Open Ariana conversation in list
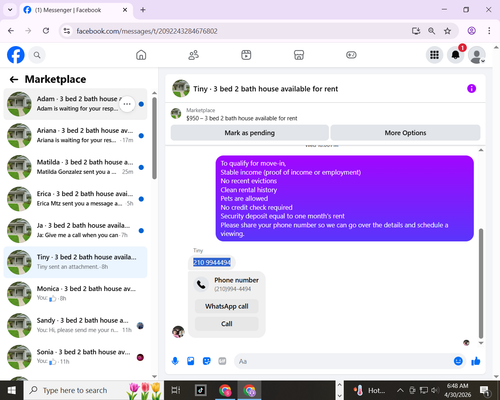500x400 pixels. click(x=75, y=136)
